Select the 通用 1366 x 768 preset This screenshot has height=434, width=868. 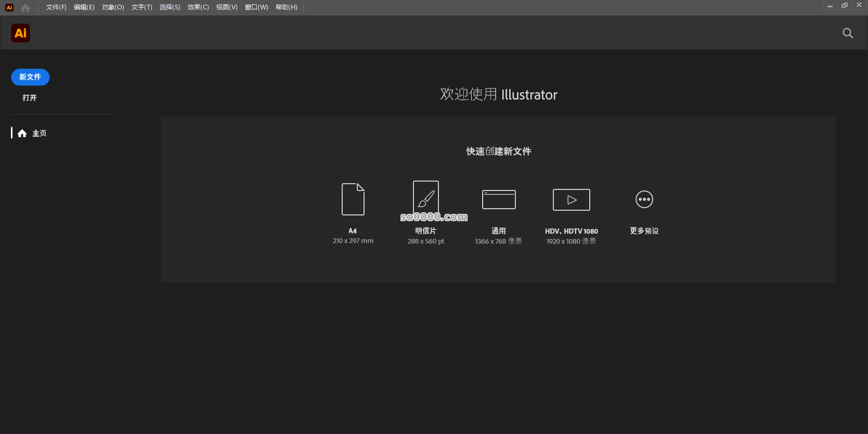(498, 199)
